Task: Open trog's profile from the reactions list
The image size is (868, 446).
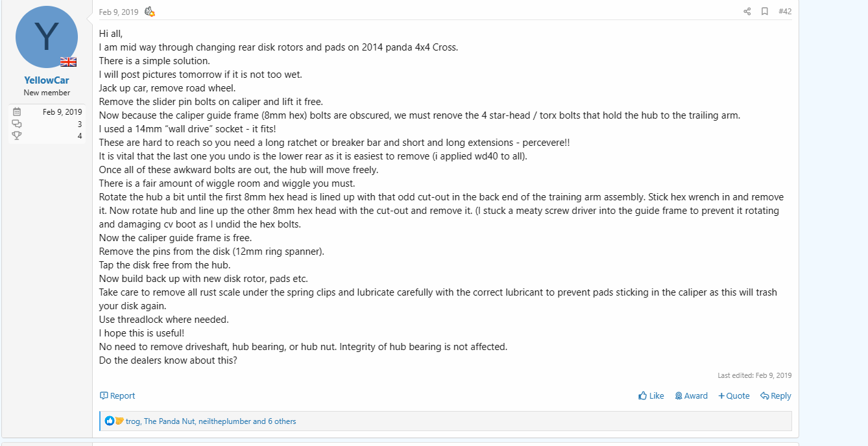Action: point(132,421)
